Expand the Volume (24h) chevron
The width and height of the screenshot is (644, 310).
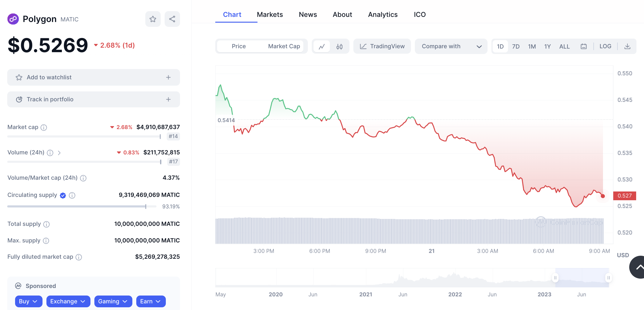click(x=59, y=153)
